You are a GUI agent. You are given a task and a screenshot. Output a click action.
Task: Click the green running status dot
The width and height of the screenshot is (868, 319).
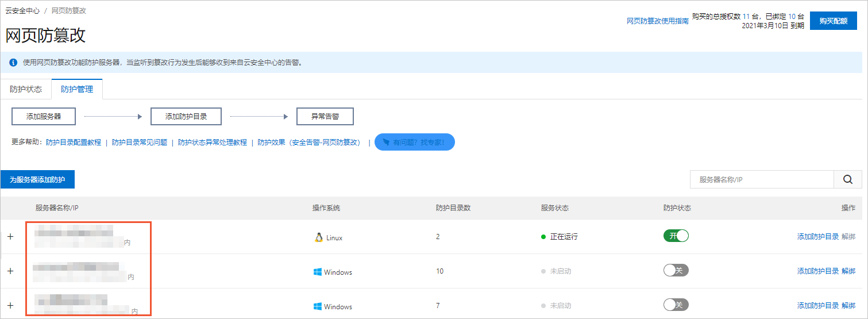coord(543,237)
